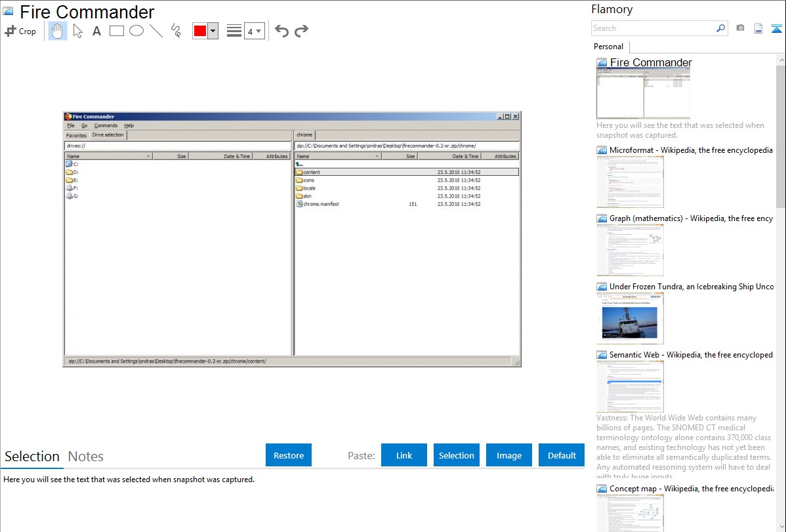Image resolution: width=786 pixels, height=532 pixels.
Task: Switch to the Selection tab
Action: click(x=32, y=457)
